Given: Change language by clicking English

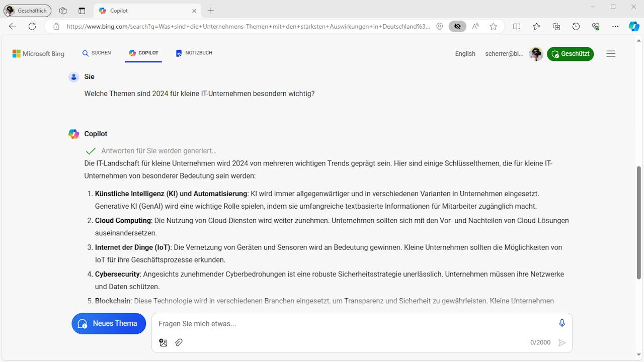Looking at the screenshot, I should pos(465,54).
